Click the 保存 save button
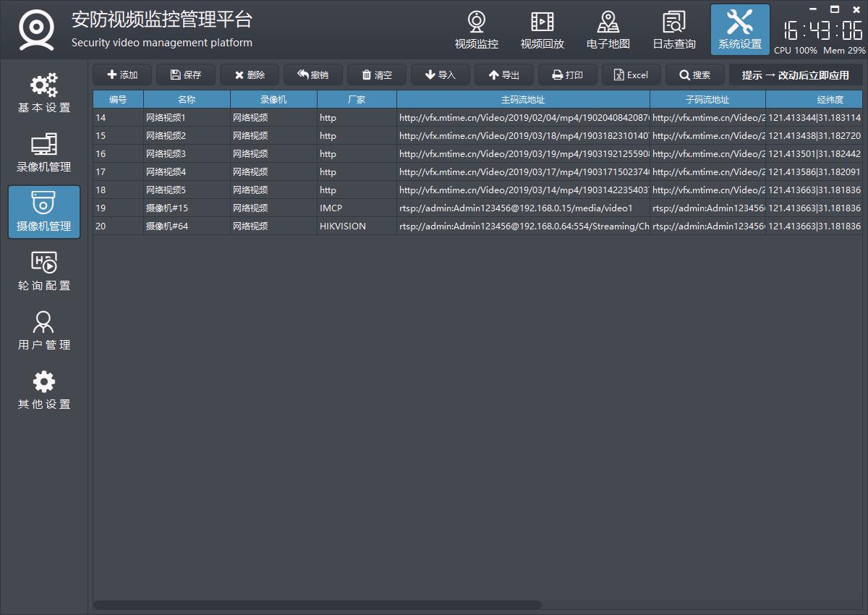 186,75
